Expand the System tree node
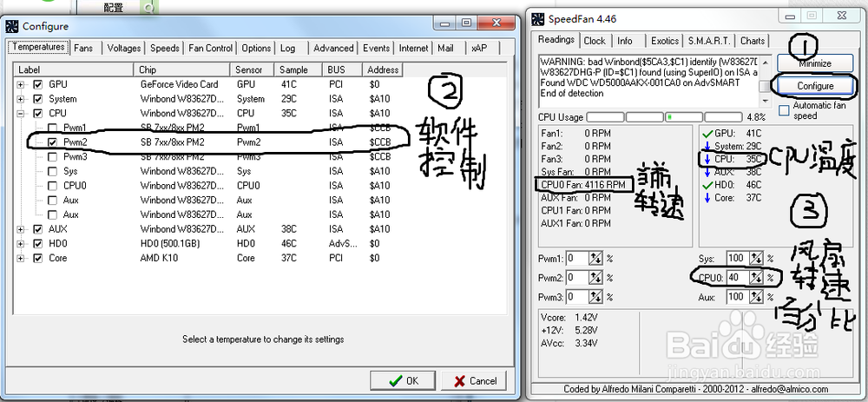The image size is (868, 402). coord(21,99)
